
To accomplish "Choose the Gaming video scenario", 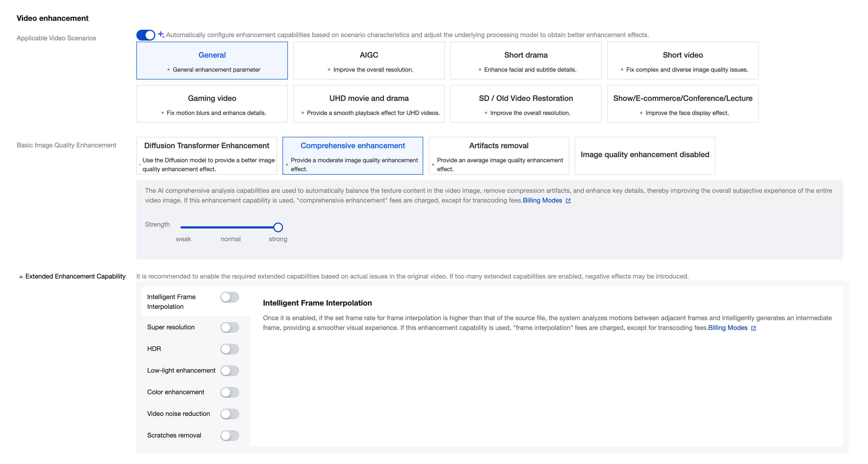I will 212,104.
